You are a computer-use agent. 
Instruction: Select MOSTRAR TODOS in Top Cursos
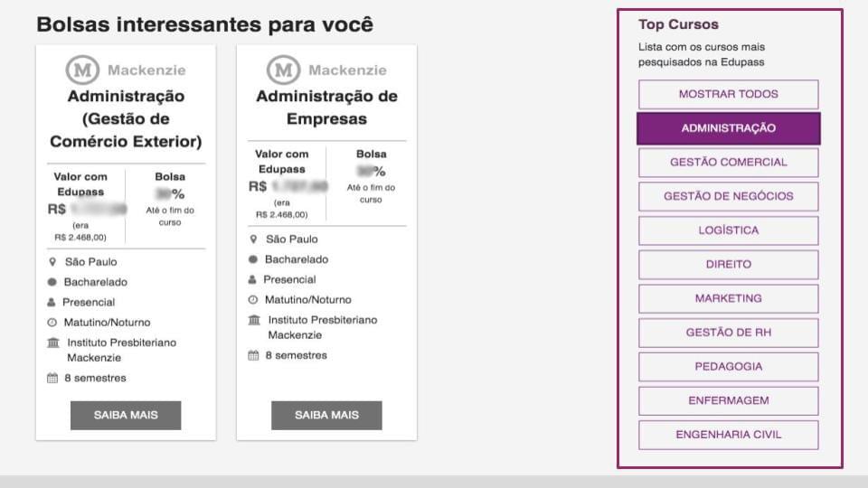point(729,94)
